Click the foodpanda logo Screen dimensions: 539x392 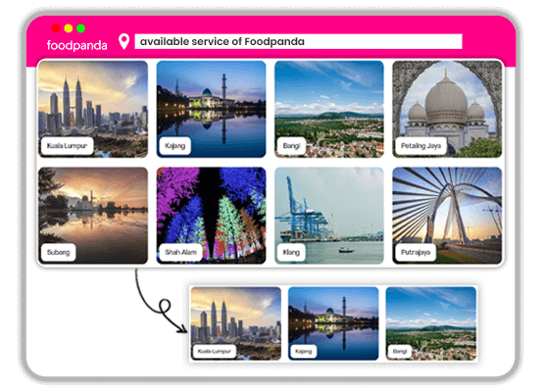(77, 45)
